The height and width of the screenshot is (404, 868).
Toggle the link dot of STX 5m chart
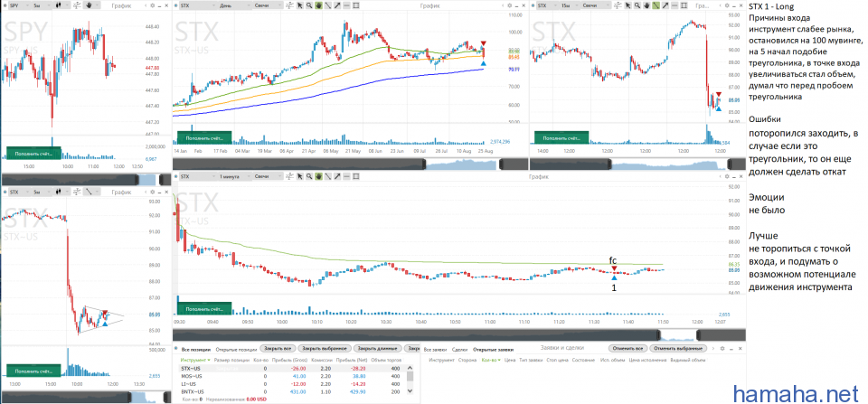(5, 192)
